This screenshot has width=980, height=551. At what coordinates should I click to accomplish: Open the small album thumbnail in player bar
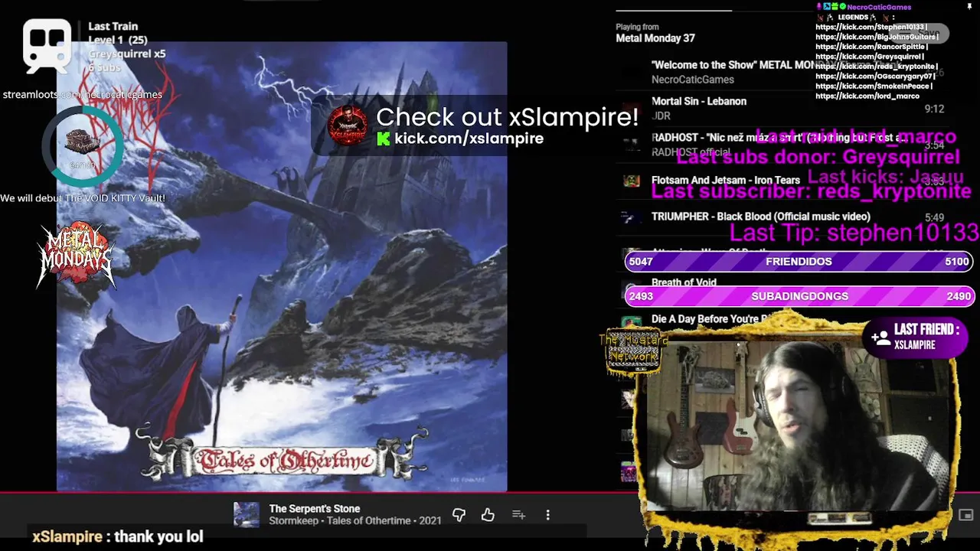tap(247, 515)
